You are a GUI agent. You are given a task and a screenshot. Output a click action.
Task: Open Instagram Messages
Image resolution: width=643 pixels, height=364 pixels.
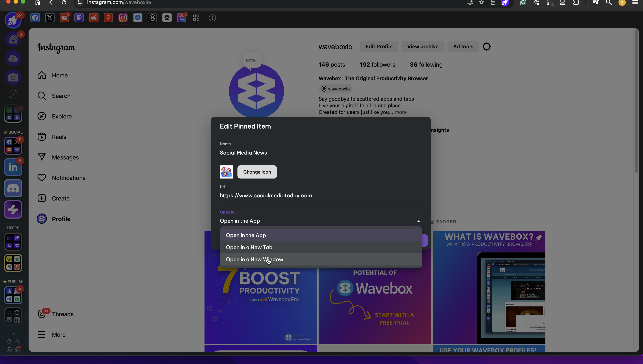tap(58, 157)
